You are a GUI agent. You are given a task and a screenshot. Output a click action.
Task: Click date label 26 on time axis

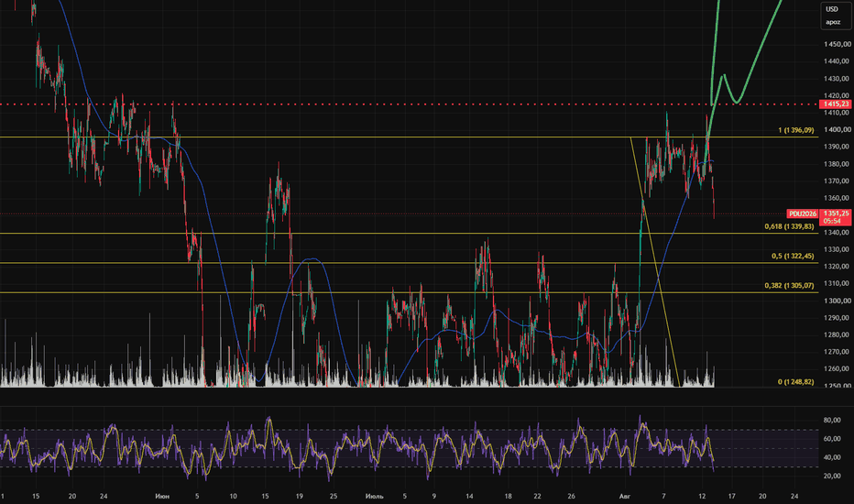coord(571,497)
